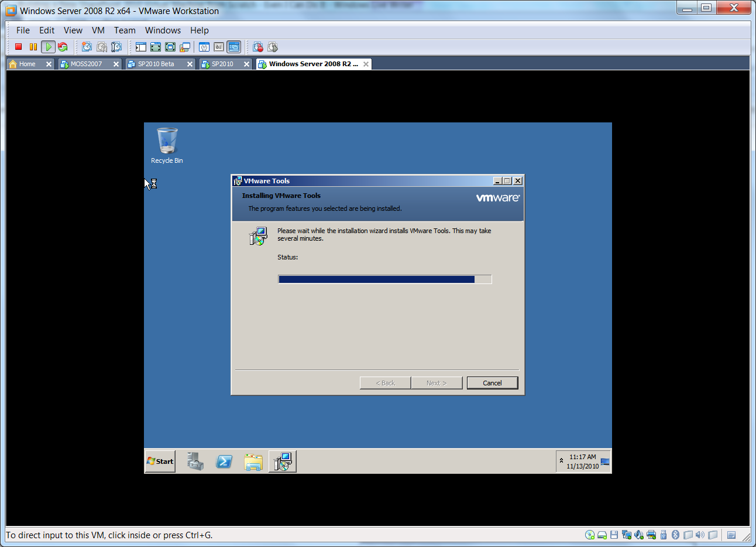Click the guest network tray icon
The image size is (756, 547).
605,461
